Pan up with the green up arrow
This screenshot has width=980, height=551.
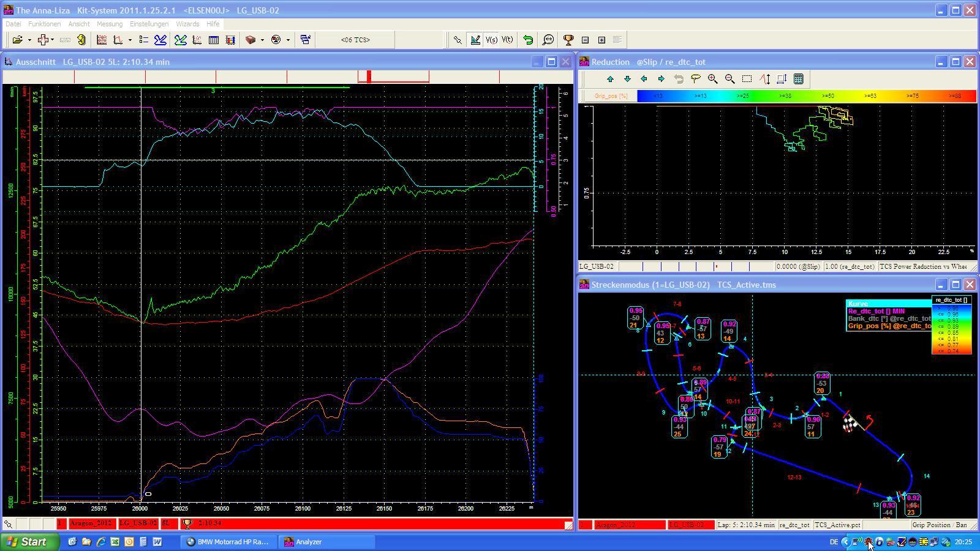[610, 79]
